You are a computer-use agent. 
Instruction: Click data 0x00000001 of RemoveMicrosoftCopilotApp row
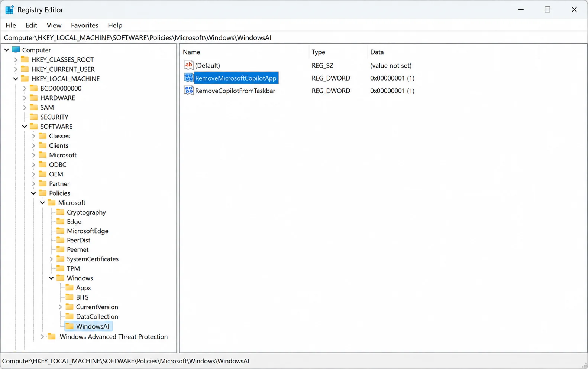pyautogui.click(x=392, y=78)
